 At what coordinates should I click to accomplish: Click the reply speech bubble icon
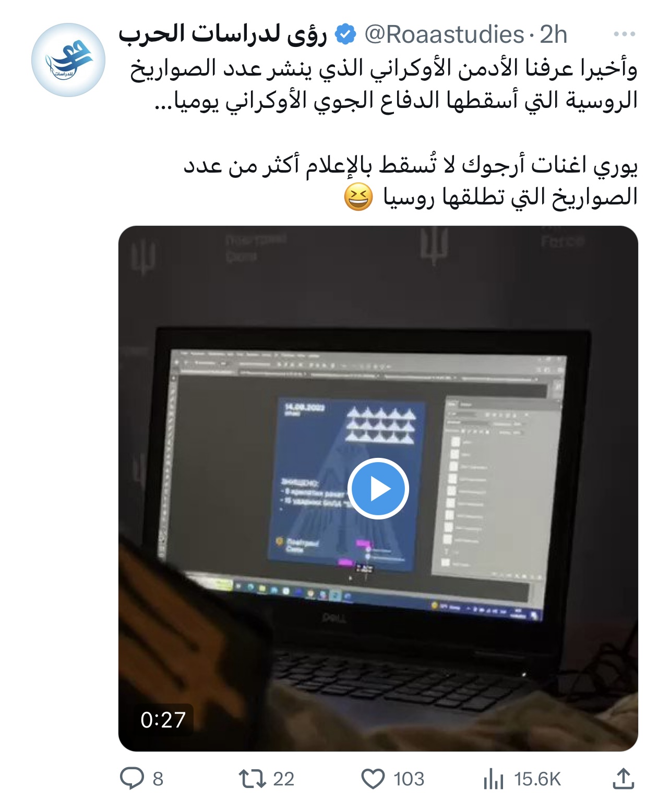[132, 779]
